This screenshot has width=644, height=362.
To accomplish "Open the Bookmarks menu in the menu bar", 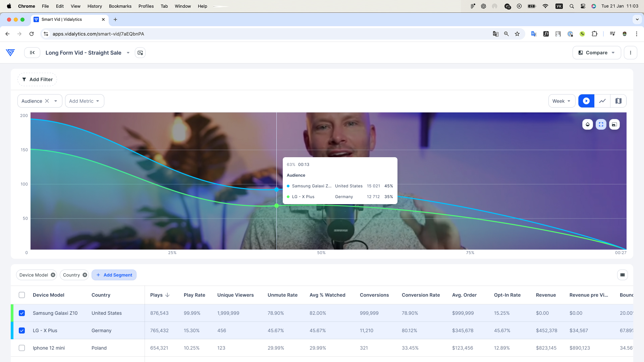I will [120, 6].
